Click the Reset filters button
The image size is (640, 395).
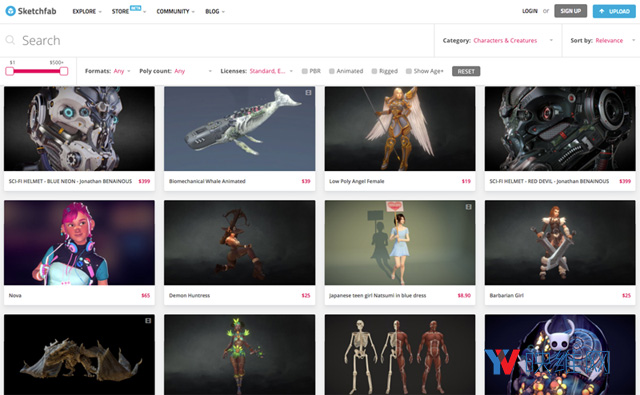pyautogui.click(x=466, y=71)
